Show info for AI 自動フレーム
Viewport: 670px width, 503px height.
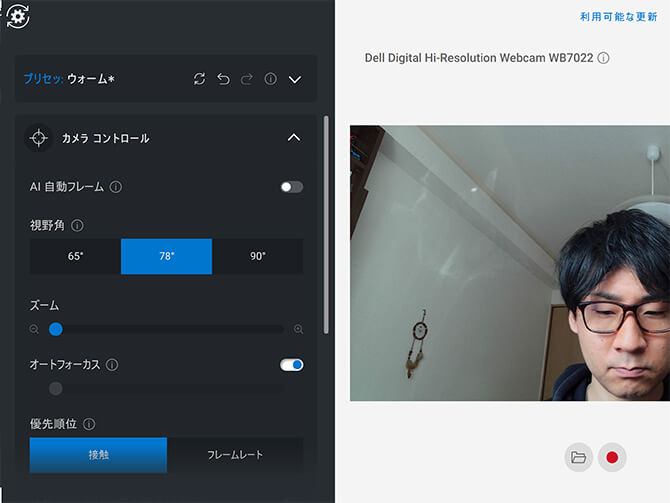116,187
